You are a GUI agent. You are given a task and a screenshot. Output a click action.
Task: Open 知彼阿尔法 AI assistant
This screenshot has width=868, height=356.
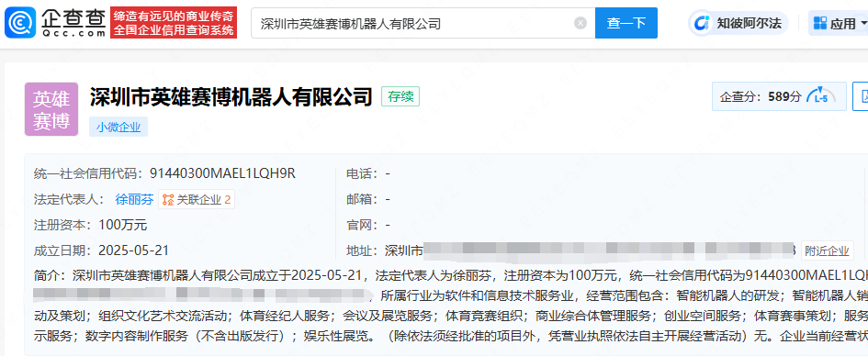point(738,23)
